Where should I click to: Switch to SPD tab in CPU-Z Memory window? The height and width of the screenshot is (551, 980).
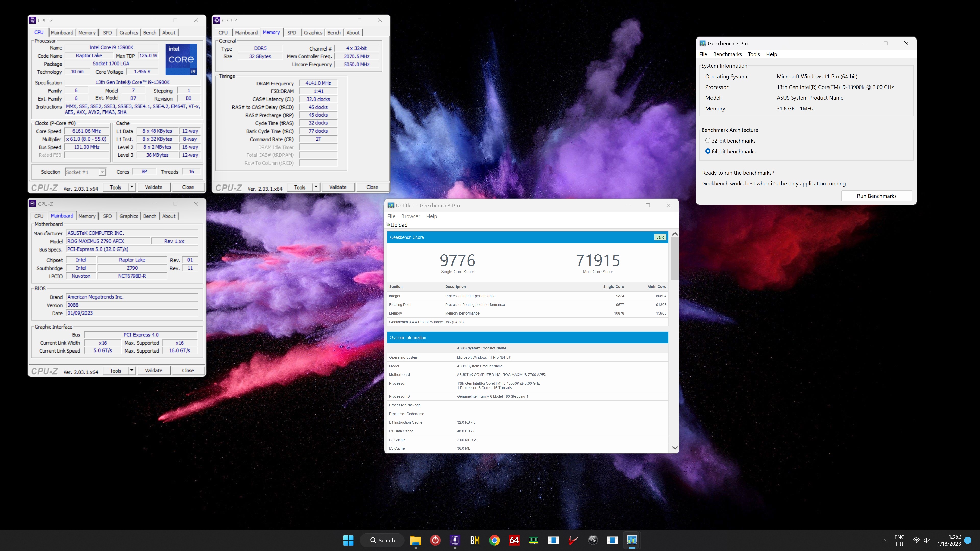[x=291, y=33]
